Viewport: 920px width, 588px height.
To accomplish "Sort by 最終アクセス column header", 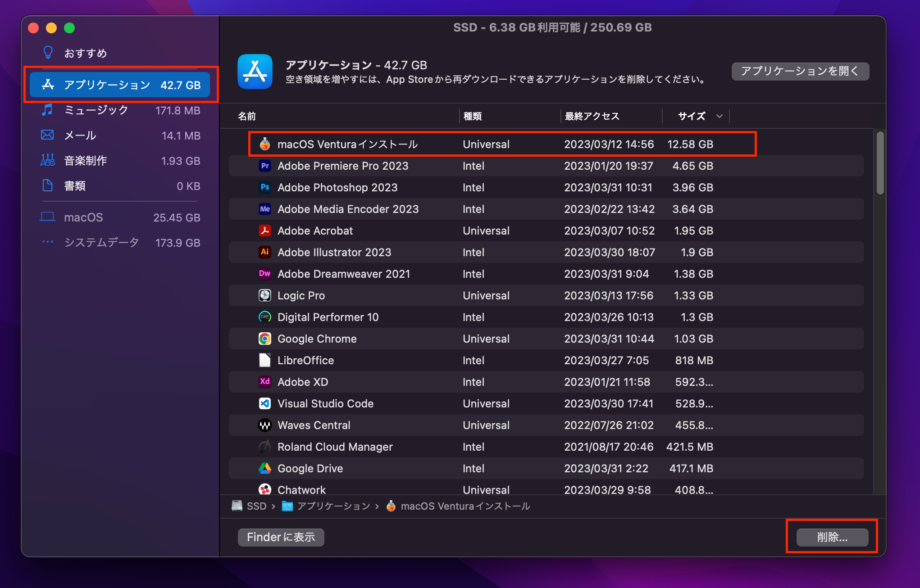I will 592,116.
